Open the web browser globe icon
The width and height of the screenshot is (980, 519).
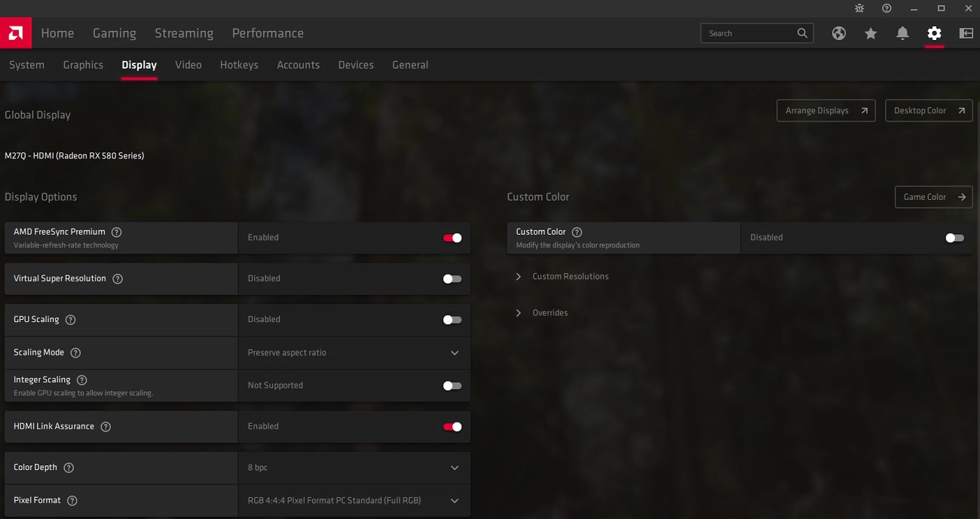pos(839,33)
